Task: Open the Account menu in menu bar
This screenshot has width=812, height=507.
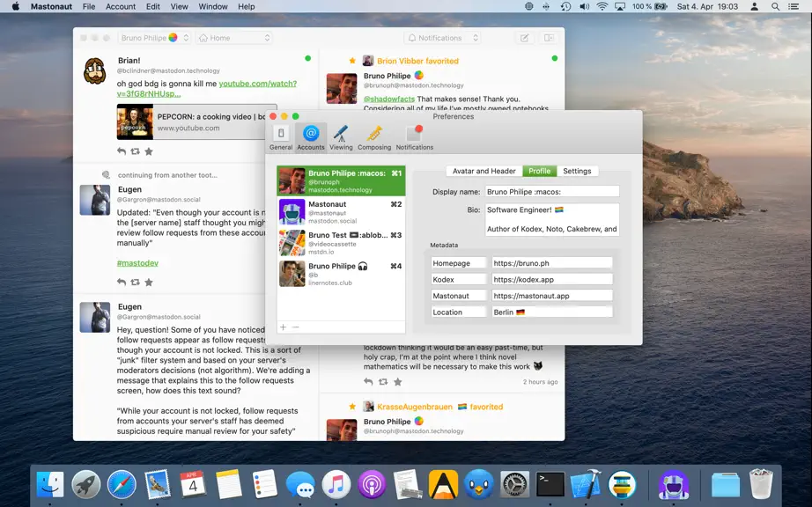Action: click(120, 7)
